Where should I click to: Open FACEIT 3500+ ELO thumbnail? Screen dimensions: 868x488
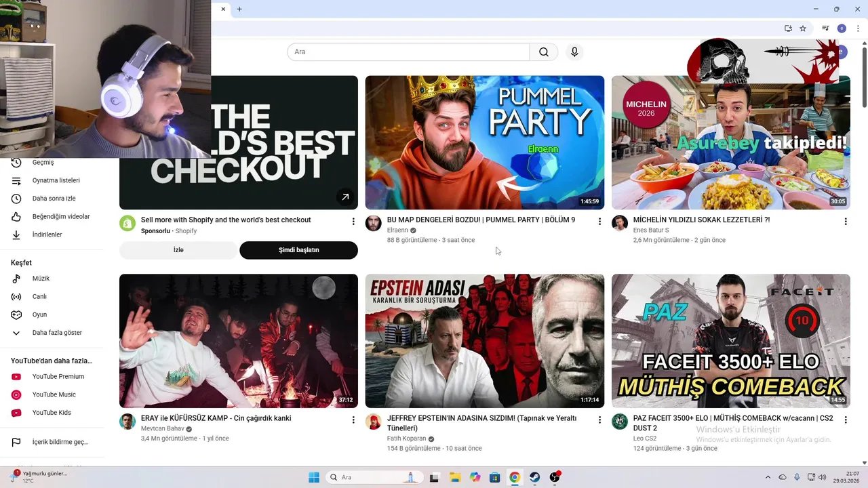pyautogui.click(x=731, y=341)
